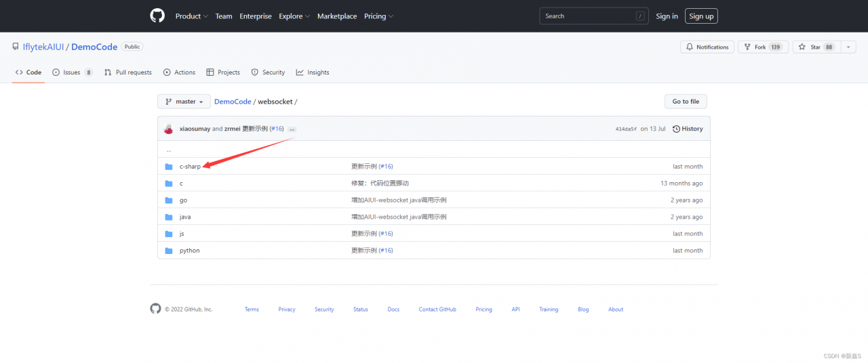The height and width of the screenshot is (363, 868).
Task: Click Team in the top navigation
Action: [x=224, y=16]
